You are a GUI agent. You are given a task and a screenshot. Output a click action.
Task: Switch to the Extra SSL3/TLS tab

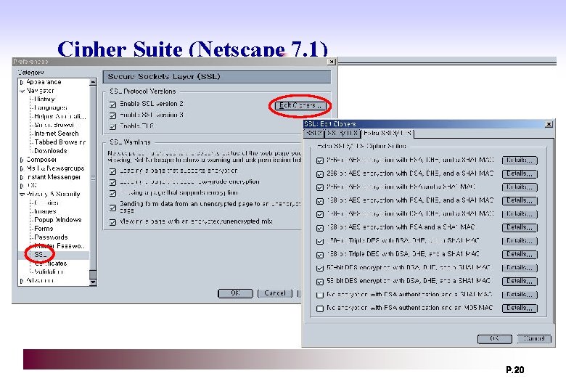pyautogui.click(x=387, y=133)
